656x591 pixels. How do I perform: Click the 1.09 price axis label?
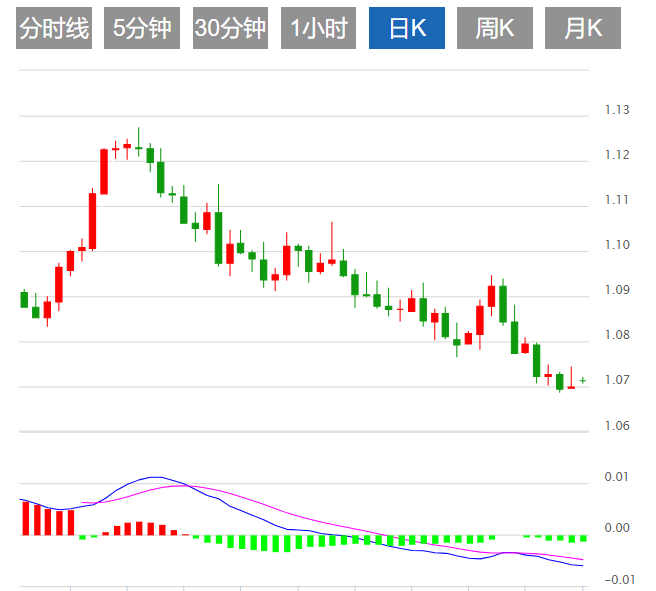pyautogui.click(x=617, y=290)
